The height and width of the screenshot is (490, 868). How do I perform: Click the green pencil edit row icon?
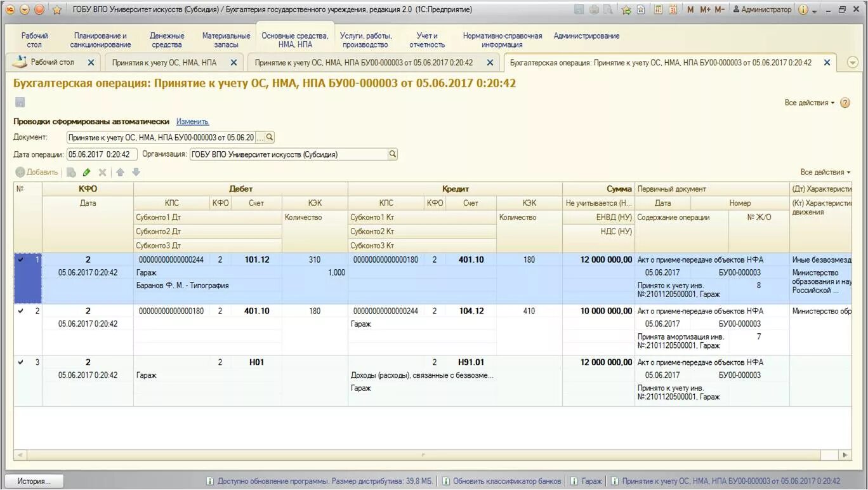87,172
